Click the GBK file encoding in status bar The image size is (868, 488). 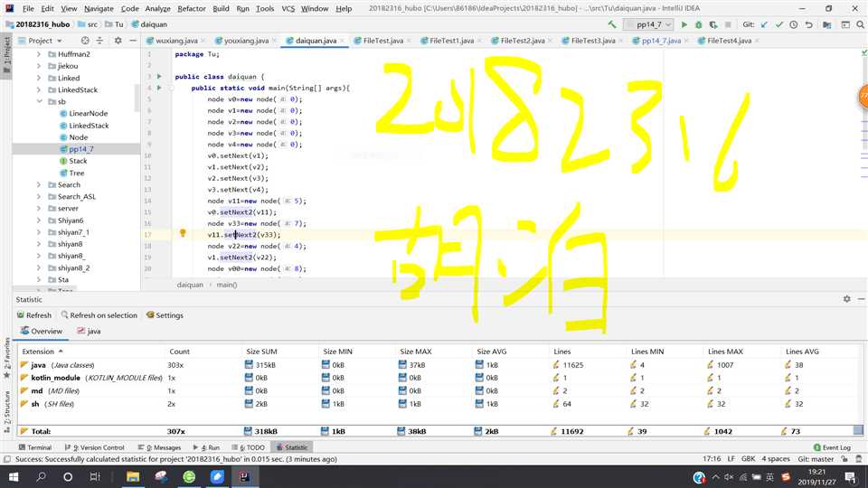pos(748,459)
